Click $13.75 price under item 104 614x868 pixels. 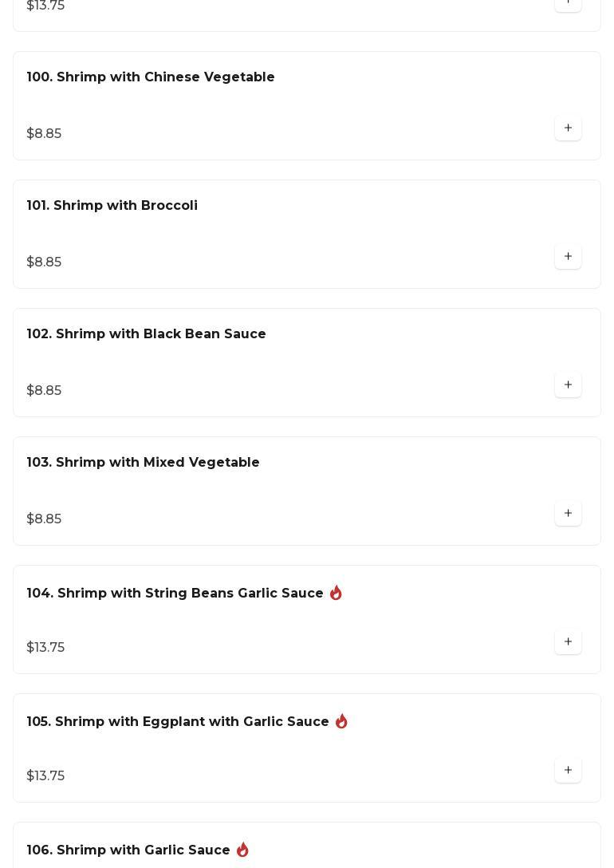[45, 648]
